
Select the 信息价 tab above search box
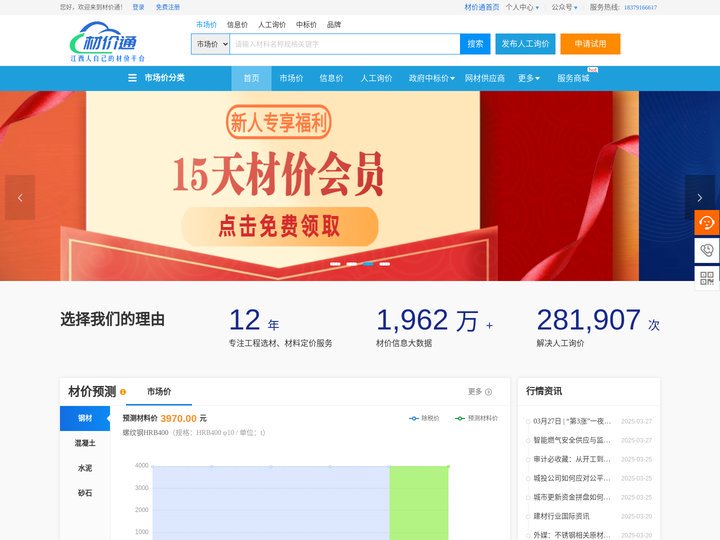point(237,25)
